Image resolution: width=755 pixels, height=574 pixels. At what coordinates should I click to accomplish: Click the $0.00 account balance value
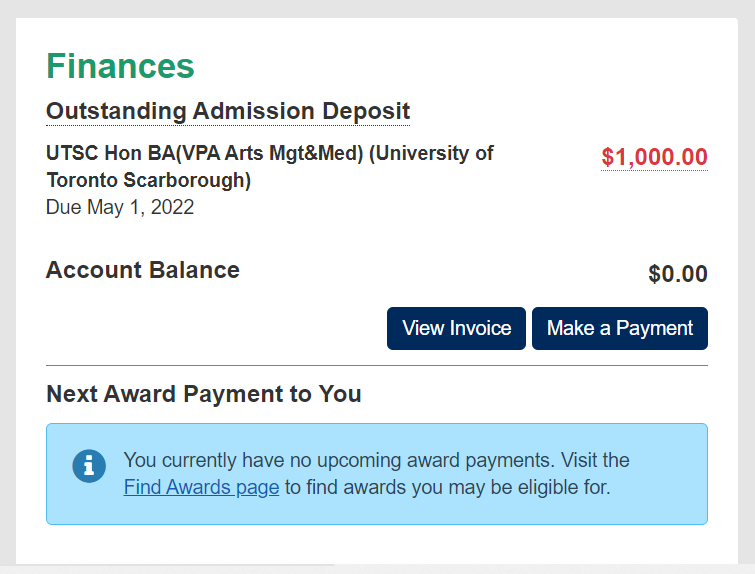pos(678,274)
